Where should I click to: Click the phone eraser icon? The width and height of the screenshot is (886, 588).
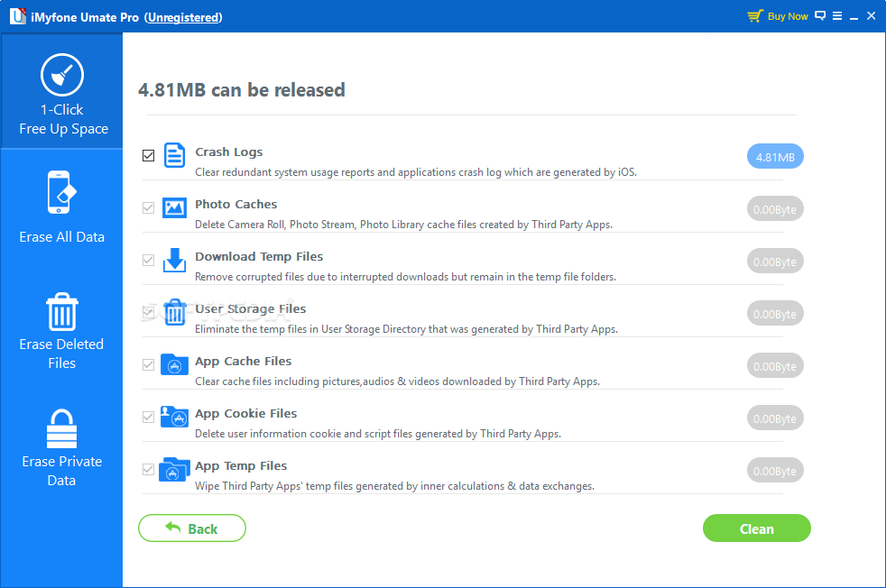pyautogui.click(x=61, y=192)
